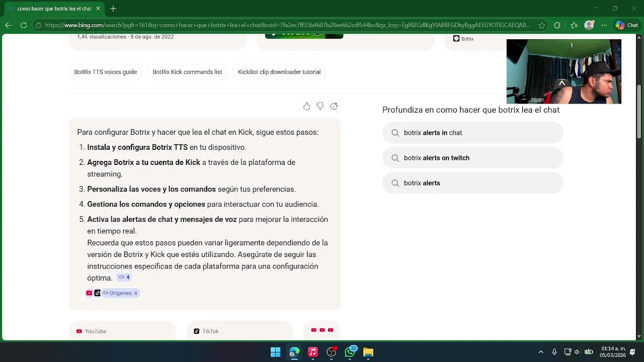Viewport: 644px width, 362px height.
Task: Open the network status tray icon
Action: point(568,352)
